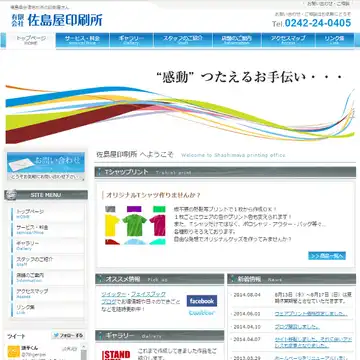Select アクセスマップ in the site menu
The height and width of the screenshot is (360, 360).
47,293
